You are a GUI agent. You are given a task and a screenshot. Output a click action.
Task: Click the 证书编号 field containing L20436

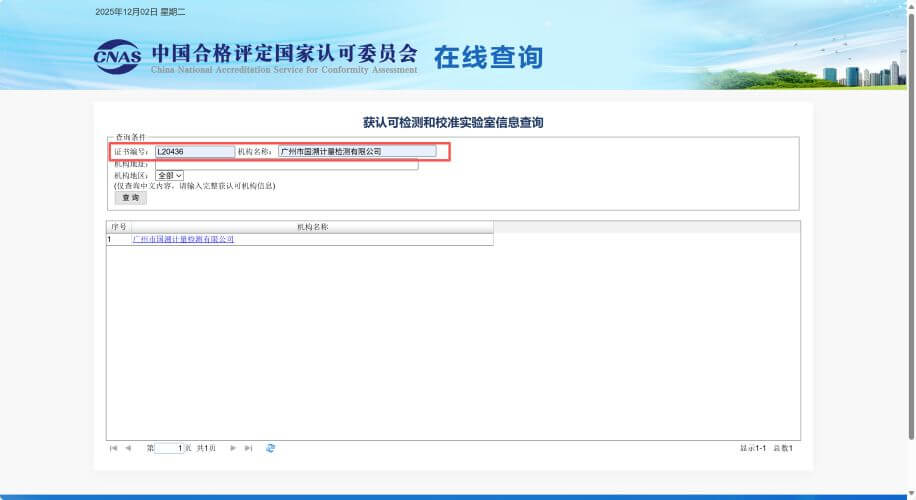pyautogui.click(x=194, y=151)
